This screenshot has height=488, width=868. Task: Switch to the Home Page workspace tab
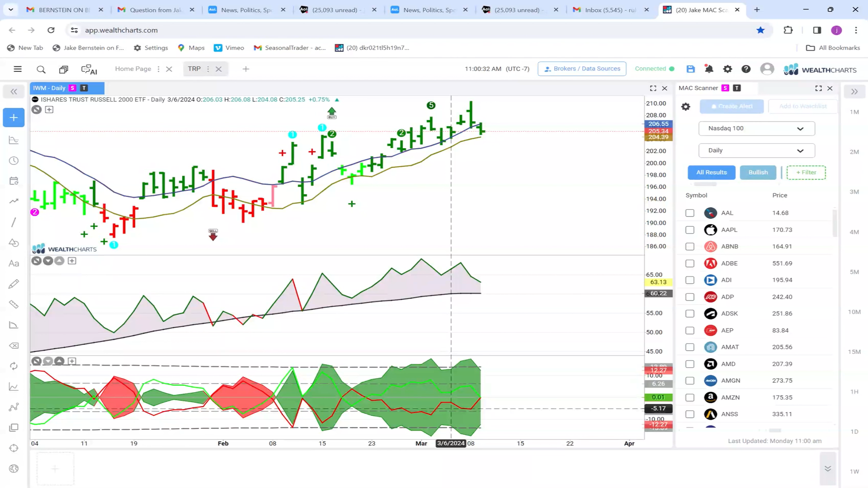click(133, 69)
